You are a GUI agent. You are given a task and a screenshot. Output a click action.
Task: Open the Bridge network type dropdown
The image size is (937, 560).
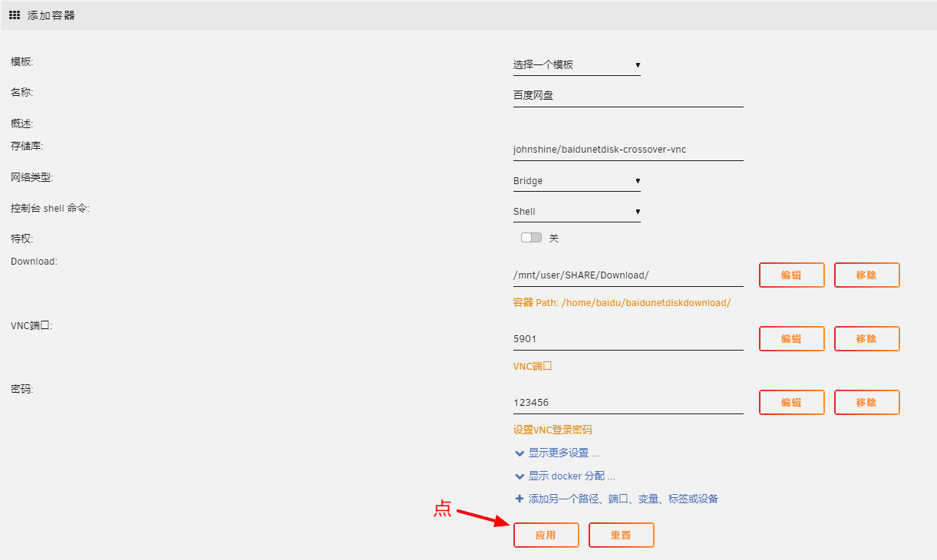(577, 181)
